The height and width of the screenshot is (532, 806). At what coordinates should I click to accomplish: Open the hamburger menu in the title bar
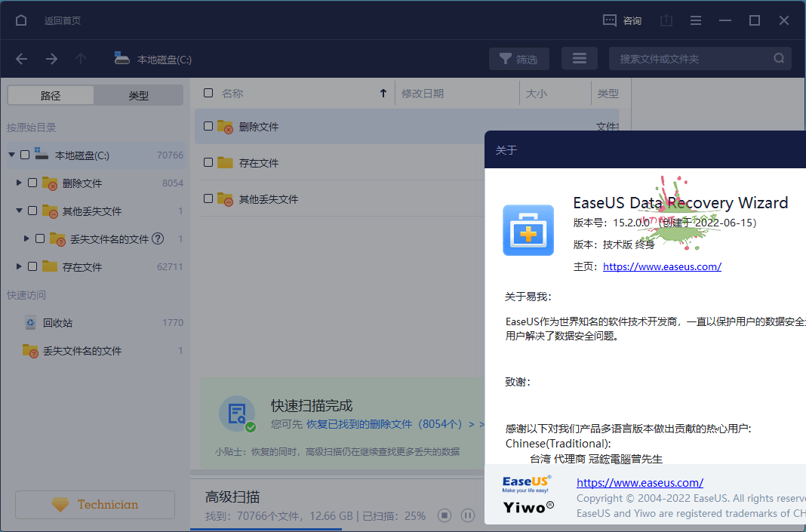(x=695, y=20)
